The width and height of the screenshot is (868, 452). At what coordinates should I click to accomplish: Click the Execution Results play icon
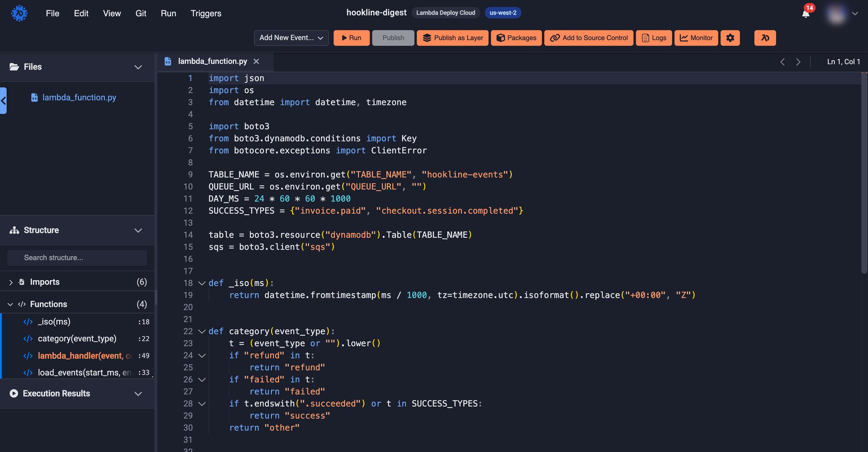[x=14, y=394]
